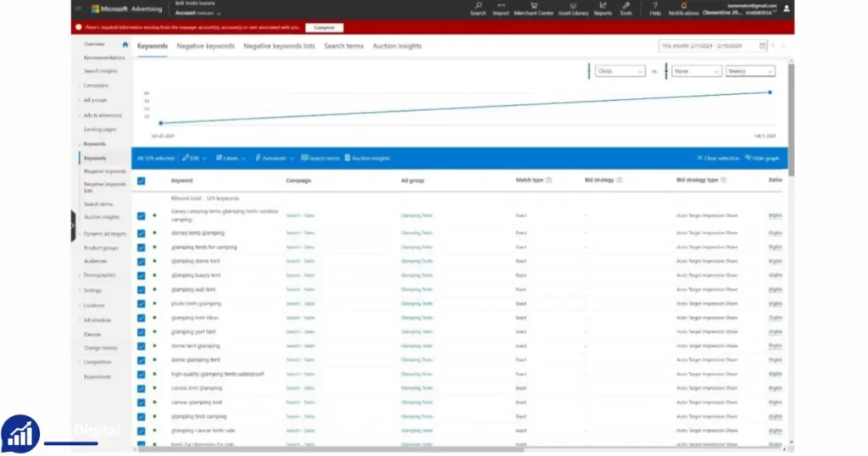The height and width of the screenshot is (456, 868).
Task: Switch to the Keywords tab
Action: tap(153, 46)
